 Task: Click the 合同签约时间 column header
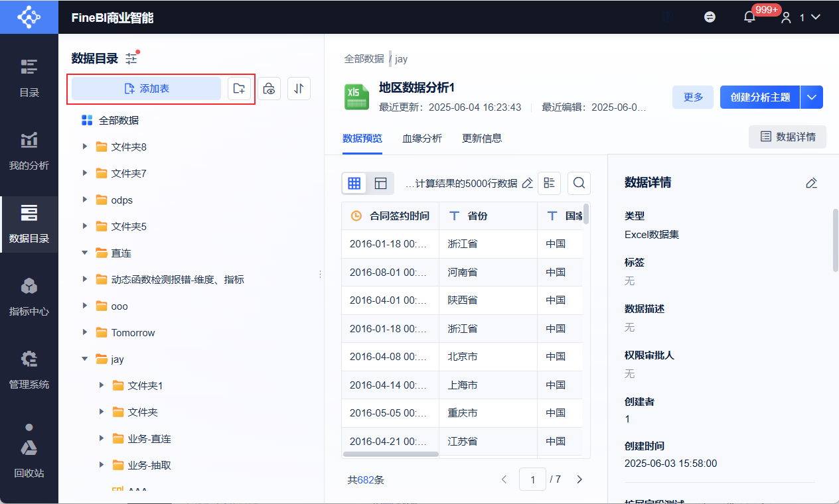[390, 216]
